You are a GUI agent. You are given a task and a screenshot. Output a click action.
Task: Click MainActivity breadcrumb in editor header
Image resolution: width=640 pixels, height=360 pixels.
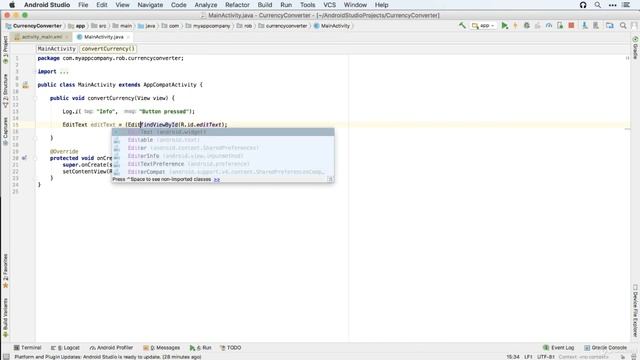coord(56,49)
